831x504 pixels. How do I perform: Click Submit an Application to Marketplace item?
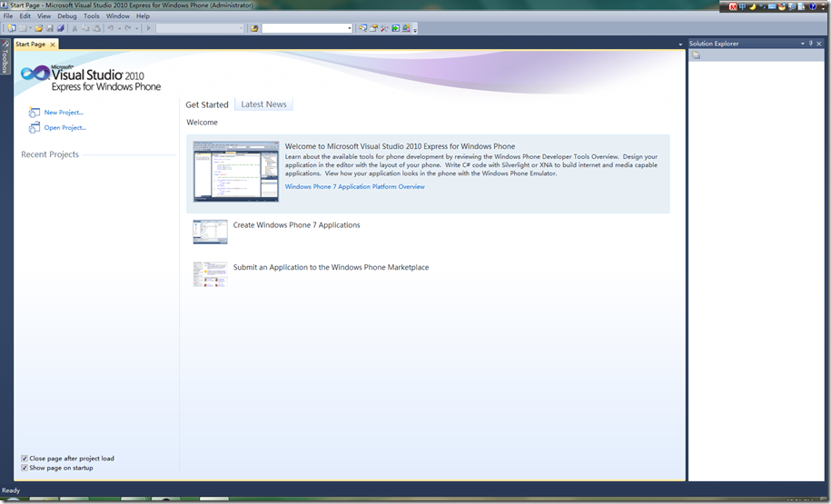331,268
